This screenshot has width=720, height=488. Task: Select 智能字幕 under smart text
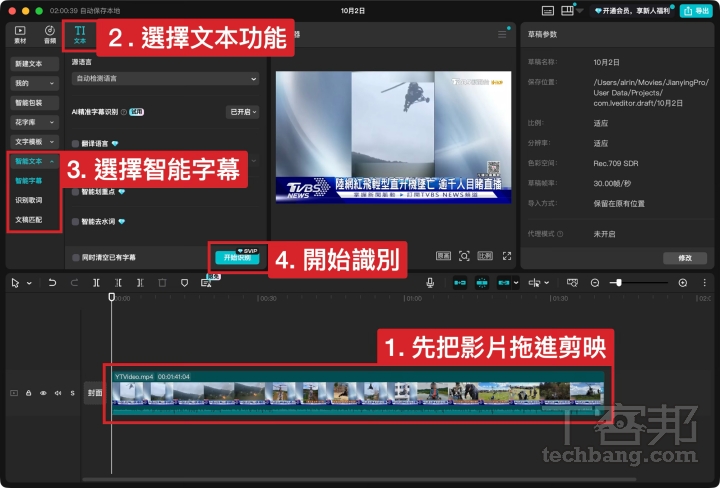pos(28,181)
